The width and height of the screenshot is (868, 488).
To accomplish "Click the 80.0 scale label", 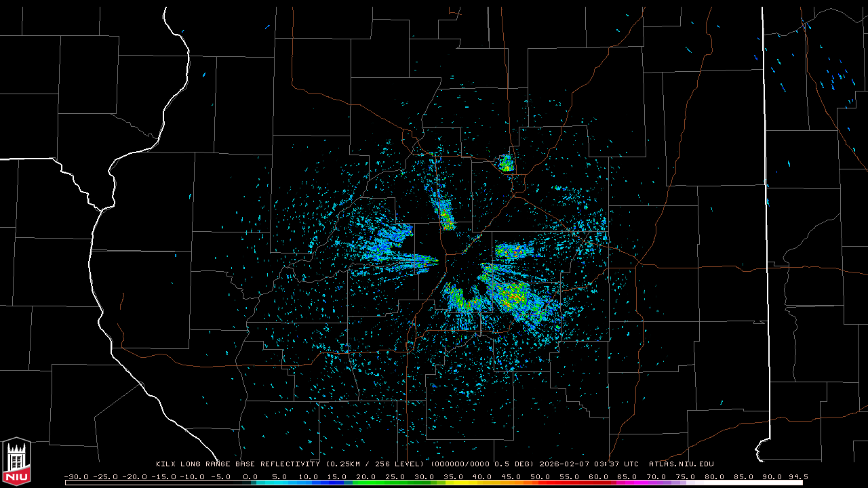I will (714, 476).
